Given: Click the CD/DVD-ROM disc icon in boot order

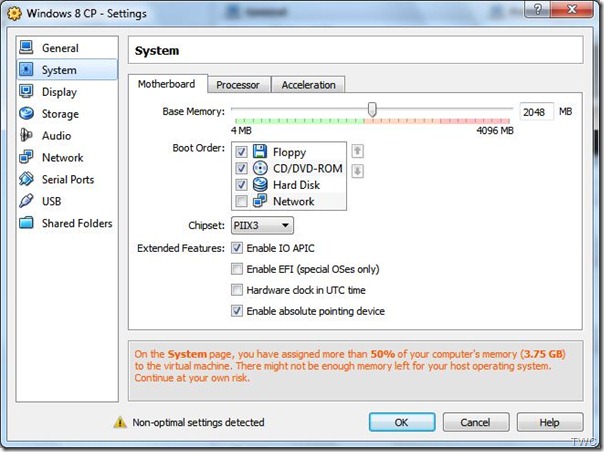Looking at the screenshot, I should tap(260, 168).
